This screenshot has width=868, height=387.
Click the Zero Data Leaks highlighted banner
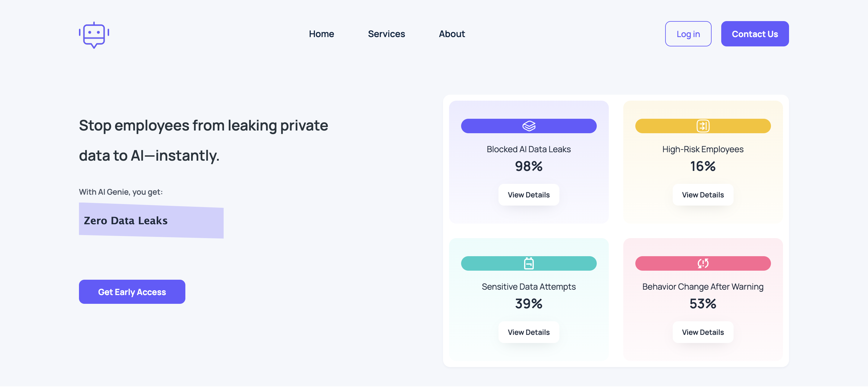[x=151, y=220]
